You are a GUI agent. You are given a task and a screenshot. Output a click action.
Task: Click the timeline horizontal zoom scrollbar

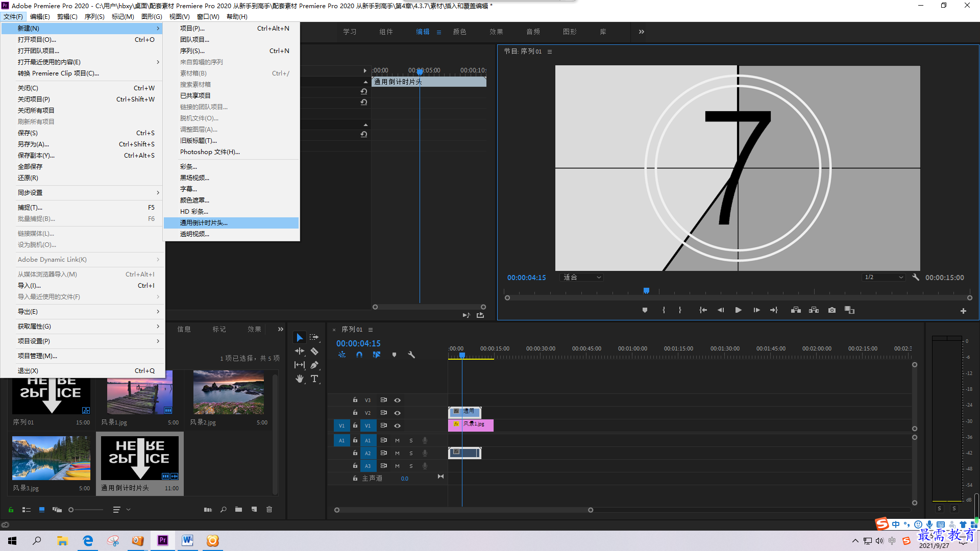point(463,510)
